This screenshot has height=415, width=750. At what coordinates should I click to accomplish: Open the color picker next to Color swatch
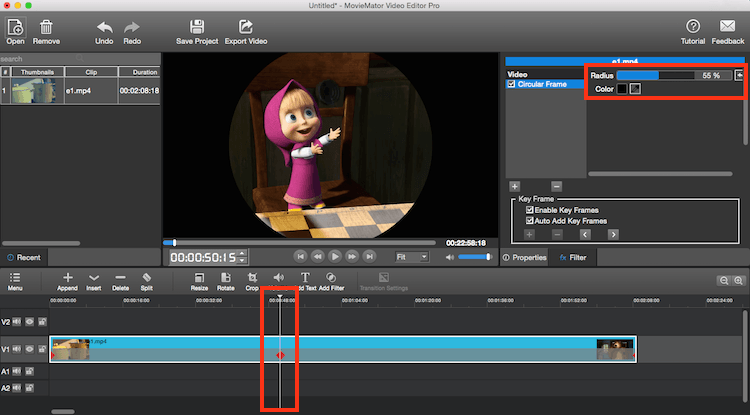point(635,89)
